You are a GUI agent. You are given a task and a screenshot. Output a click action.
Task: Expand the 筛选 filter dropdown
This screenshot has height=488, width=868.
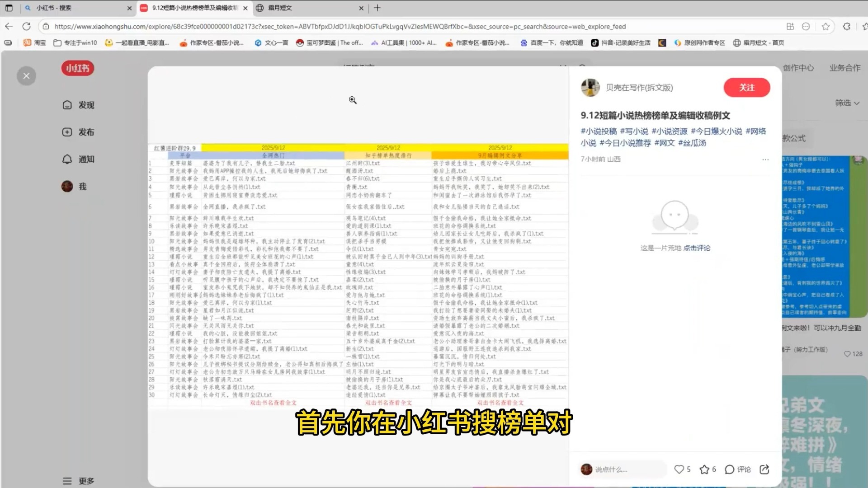coord(847,103)
